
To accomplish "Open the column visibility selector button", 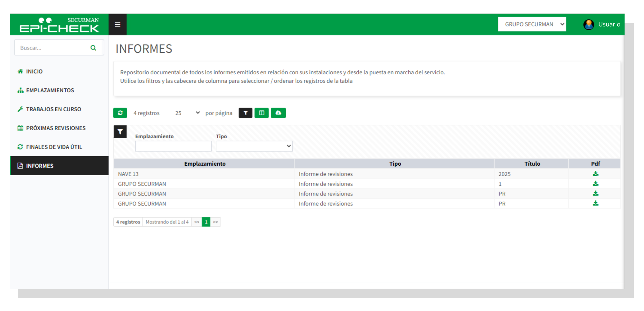I will [x=261, y=113].
